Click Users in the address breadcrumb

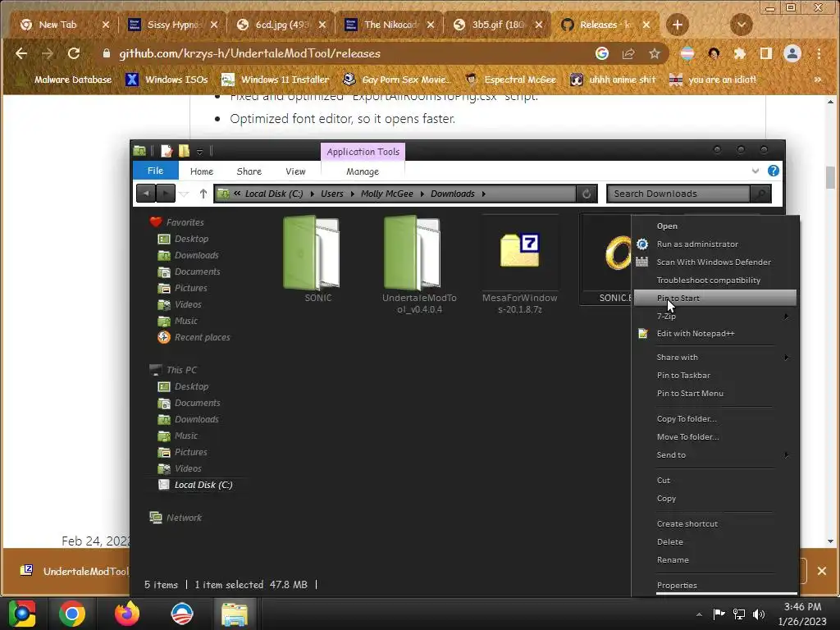[331, 194]
